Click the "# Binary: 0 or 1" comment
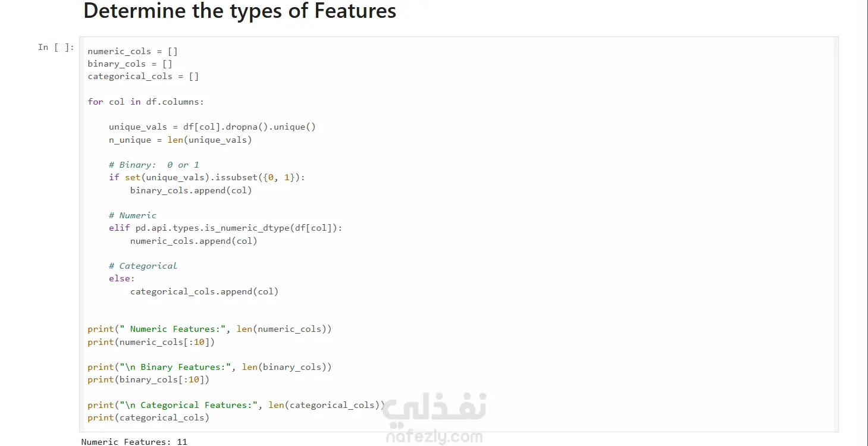 154,165
